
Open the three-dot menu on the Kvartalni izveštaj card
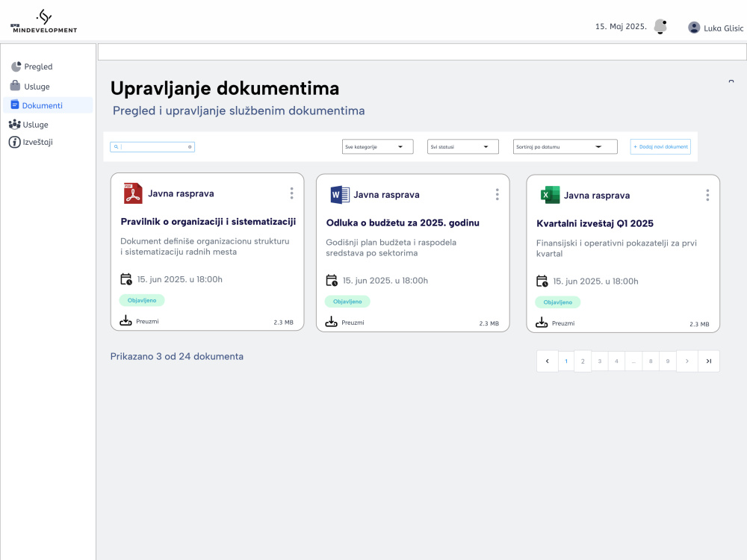pyautogui.click(x=707, y=195)
